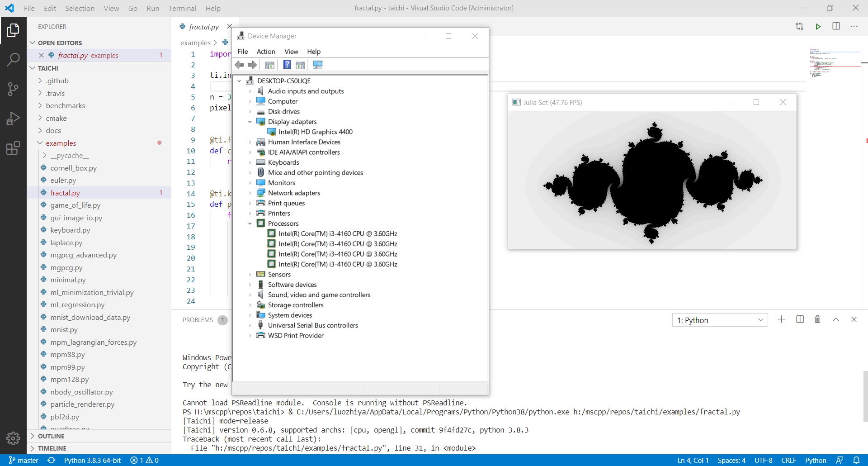Collapse the OPEN EDITORS section
Image resolution: width=868 pixels, height=466 pixels.
point(99,43)
